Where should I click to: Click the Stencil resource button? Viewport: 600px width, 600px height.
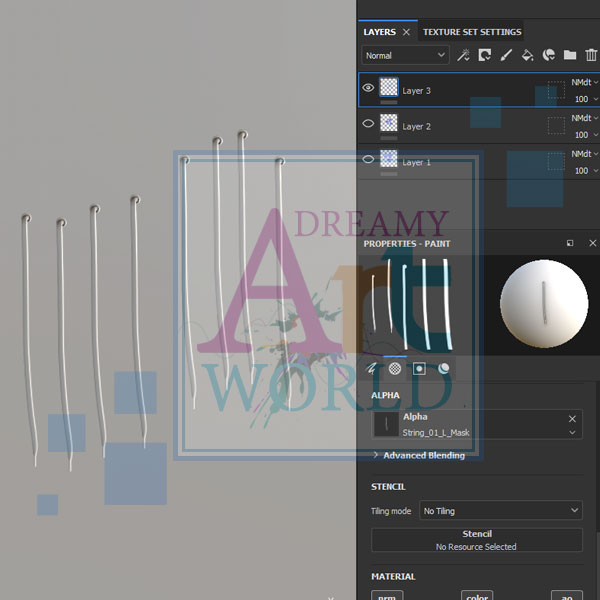[x=476, y=540]
